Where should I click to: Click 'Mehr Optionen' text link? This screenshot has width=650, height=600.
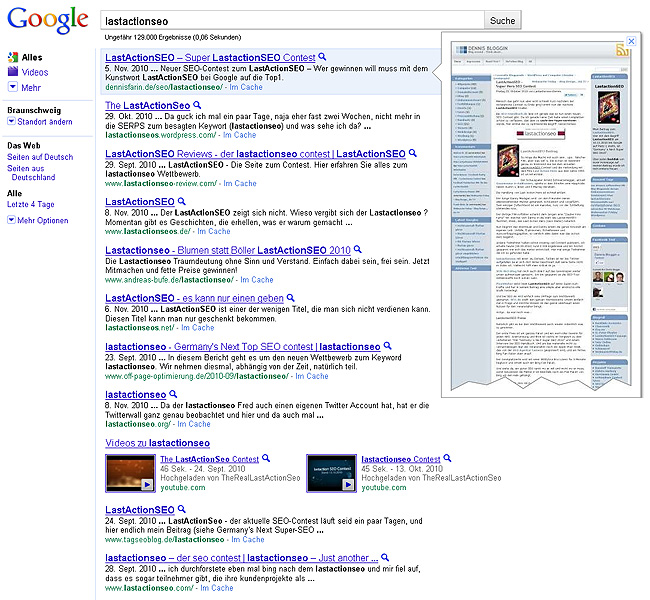pyautogui.click(x=43, y=221)
